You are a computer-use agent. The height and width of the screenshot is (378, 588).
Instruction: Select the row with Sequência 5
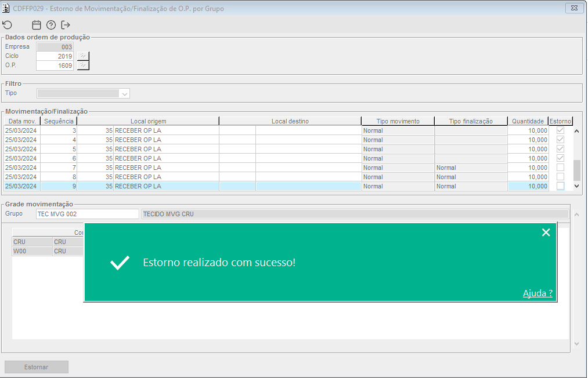288,149
